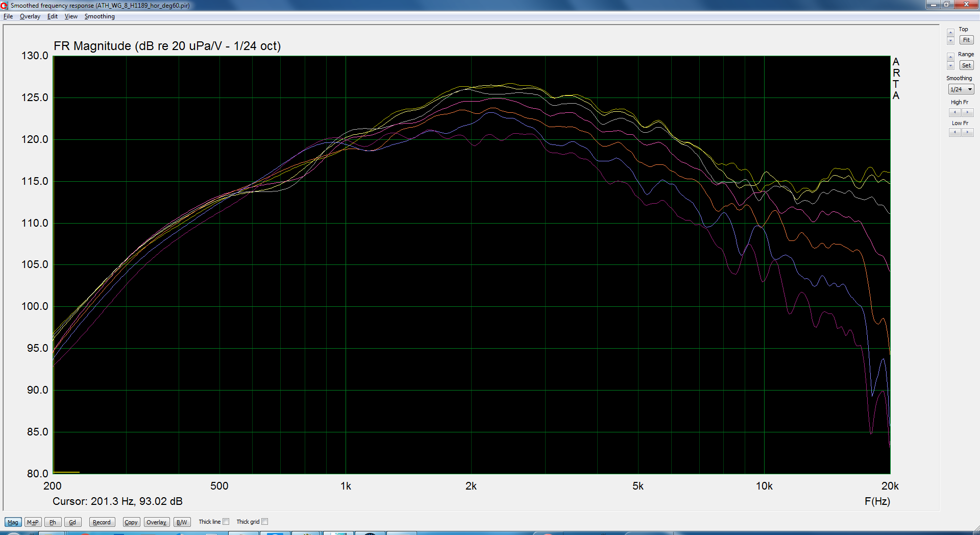This screenshot has width=980, height=535.
Task: Enable the Thick line checkbox
Action: [226, 522]
